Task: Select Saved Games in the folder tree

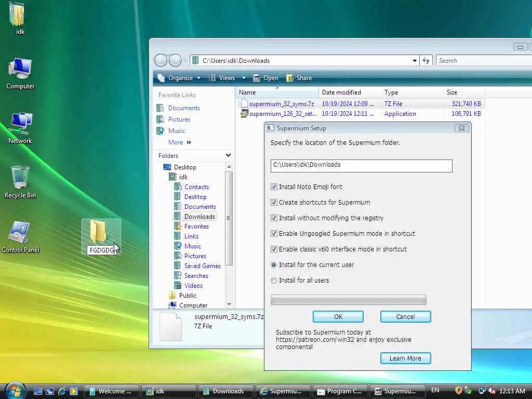Action: tap(202, 266)
